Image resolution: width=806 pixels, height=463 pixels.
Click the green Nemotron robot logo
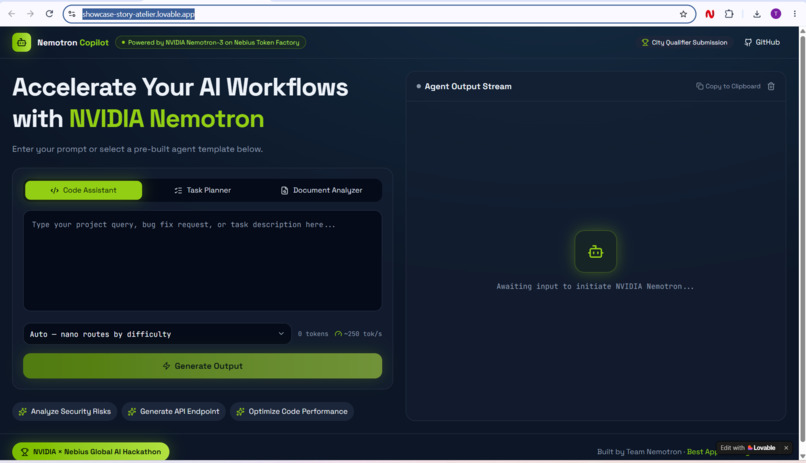pos(22,43)
